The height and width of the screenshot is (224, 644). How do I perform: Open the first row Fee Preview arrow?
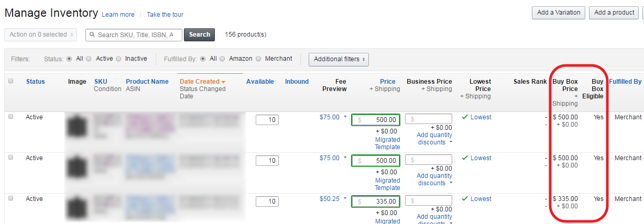click(345, 117)
